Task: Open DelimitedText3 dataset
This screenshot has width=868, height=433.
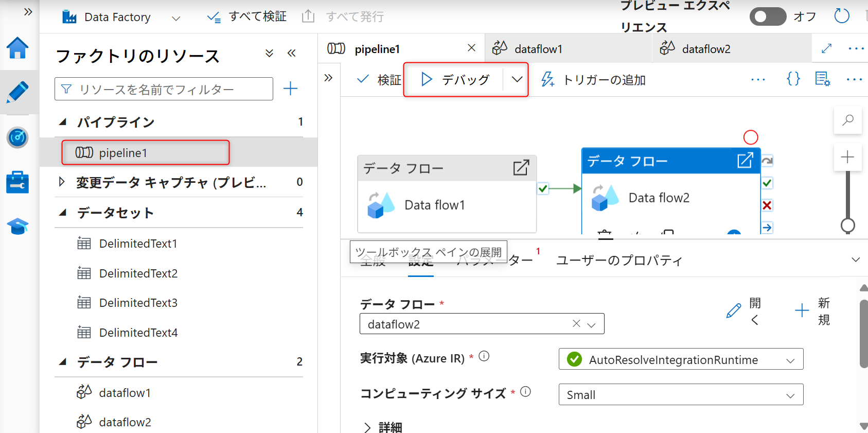Action: [x=138, y=303]
